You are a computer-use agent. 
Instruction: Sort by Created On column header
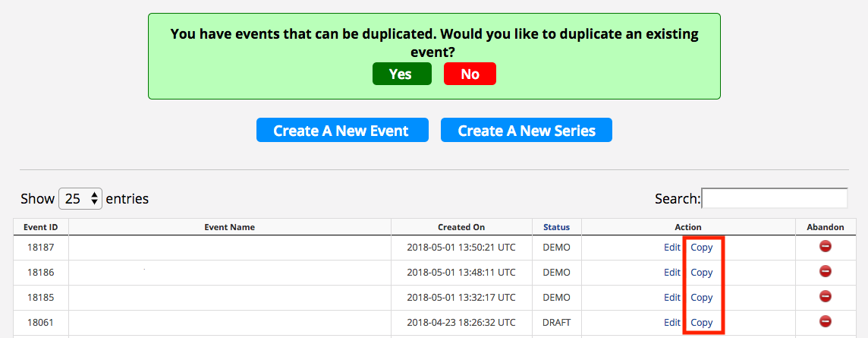click(x=461, y=227)
